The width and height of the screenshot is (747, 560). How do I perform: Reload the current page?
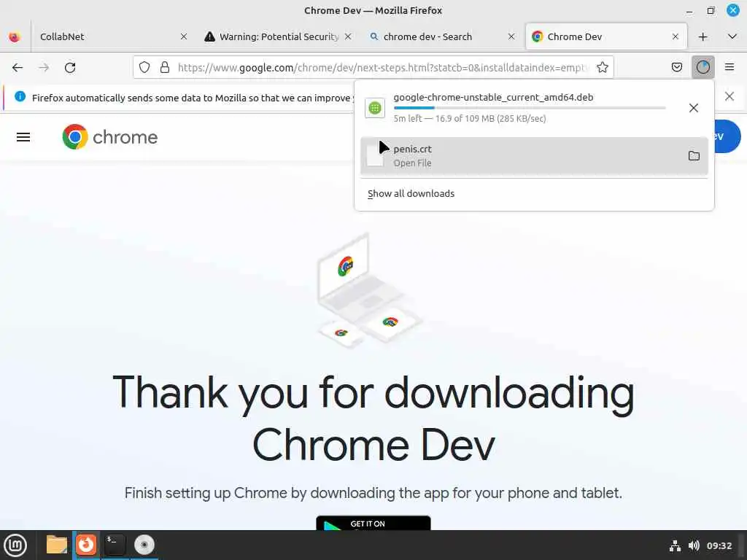click(70, 68)
